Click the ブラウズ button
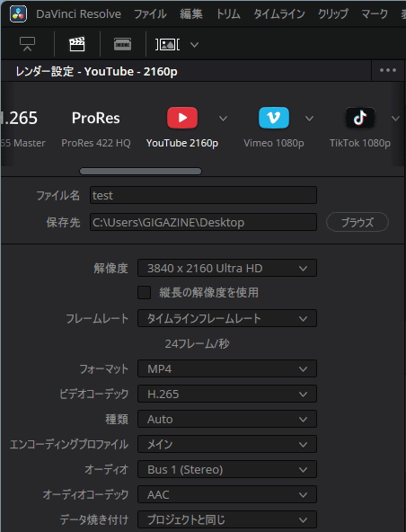This screenshot has width=406, height=532. 357,222
